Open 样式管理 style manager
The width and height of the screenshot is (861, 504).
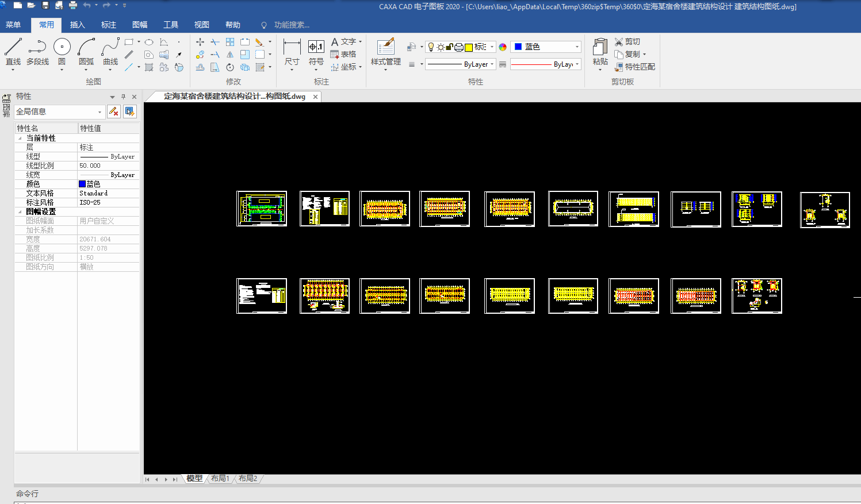pyautogui.click(x=386, y=52)
